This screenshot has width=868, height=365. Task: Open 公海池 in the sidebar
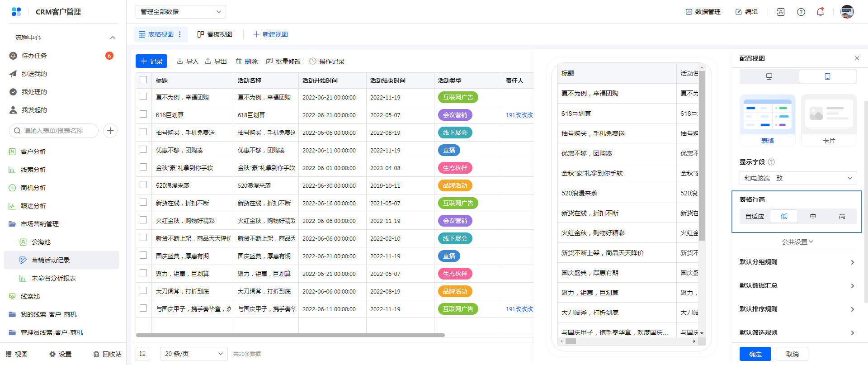pyautogui.click(x=41, y=242)
